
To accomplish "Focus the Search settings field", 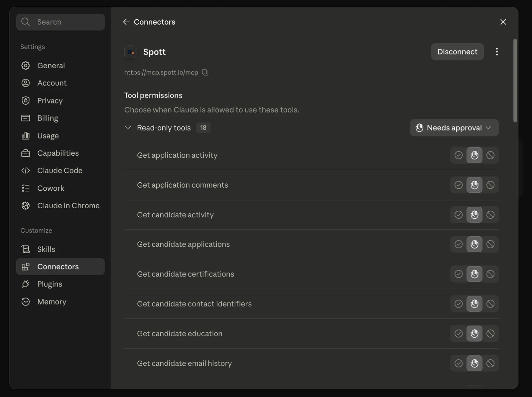I will click(60, 22).
